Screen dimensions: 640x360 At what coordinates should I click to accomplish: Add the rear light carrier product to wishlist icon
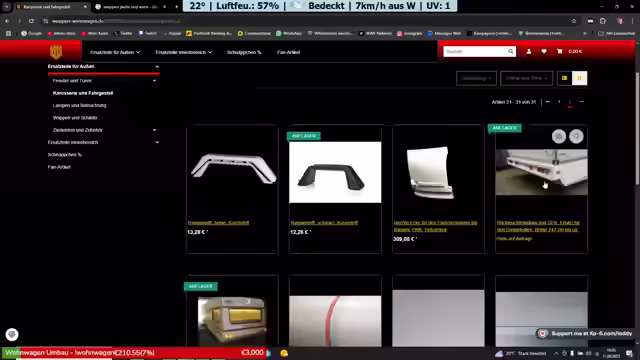576,136
